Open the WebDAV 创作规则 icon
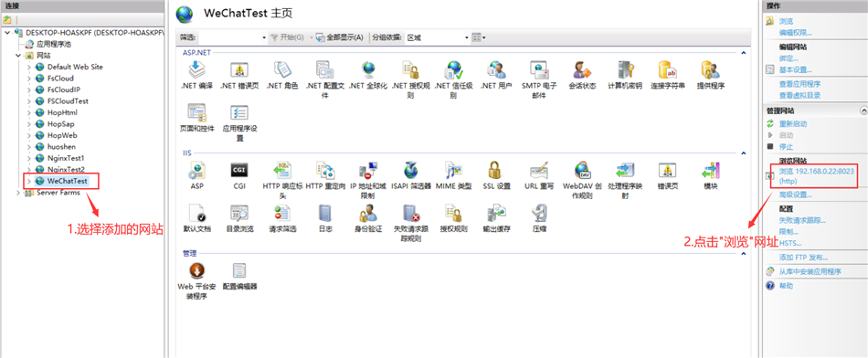Image resolution: width=868 pixels, height=358 pixels. pos(582,170)
